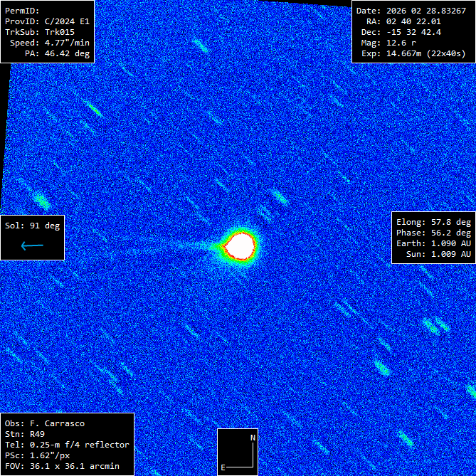Viewport: 476px width, 476px height.
Task: Click the bright white comet nucleus
Action: click(x=240, y=245)
